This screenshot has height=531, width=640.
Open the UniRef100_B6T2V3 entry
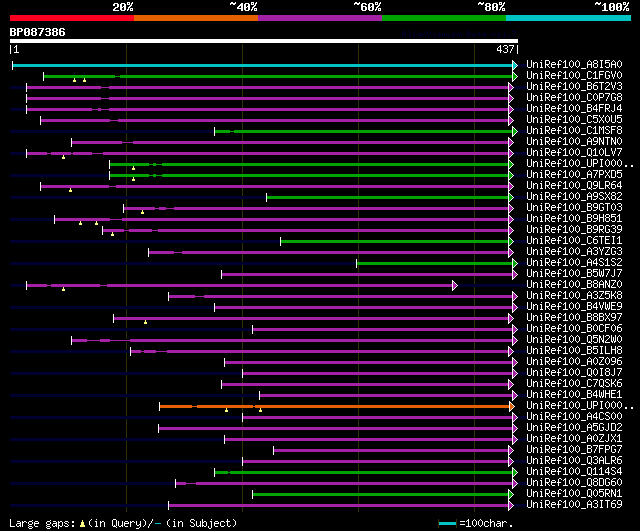click(x=574, y=87)
